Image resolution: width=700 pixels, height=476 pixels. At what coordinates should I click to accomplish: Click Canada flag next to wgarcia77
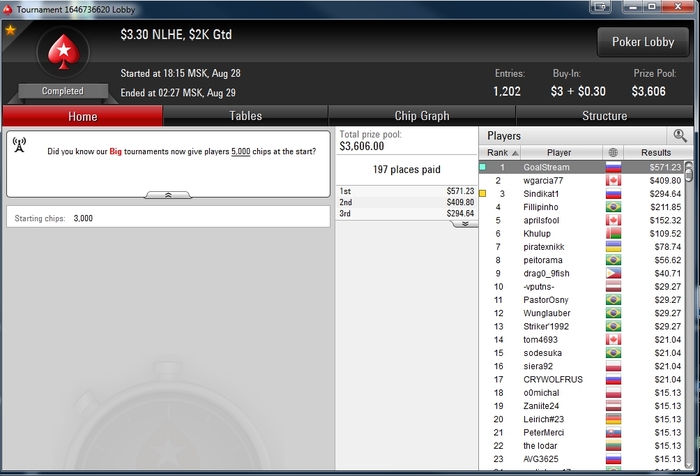613,180
